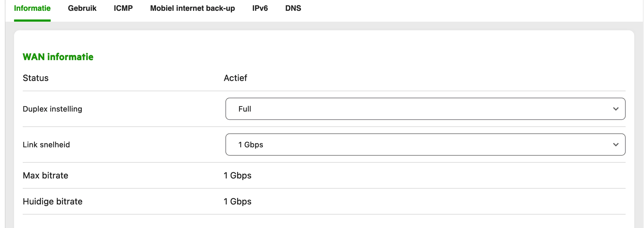
Task: Click the Duplex instelling label
Action: [52, 109]
